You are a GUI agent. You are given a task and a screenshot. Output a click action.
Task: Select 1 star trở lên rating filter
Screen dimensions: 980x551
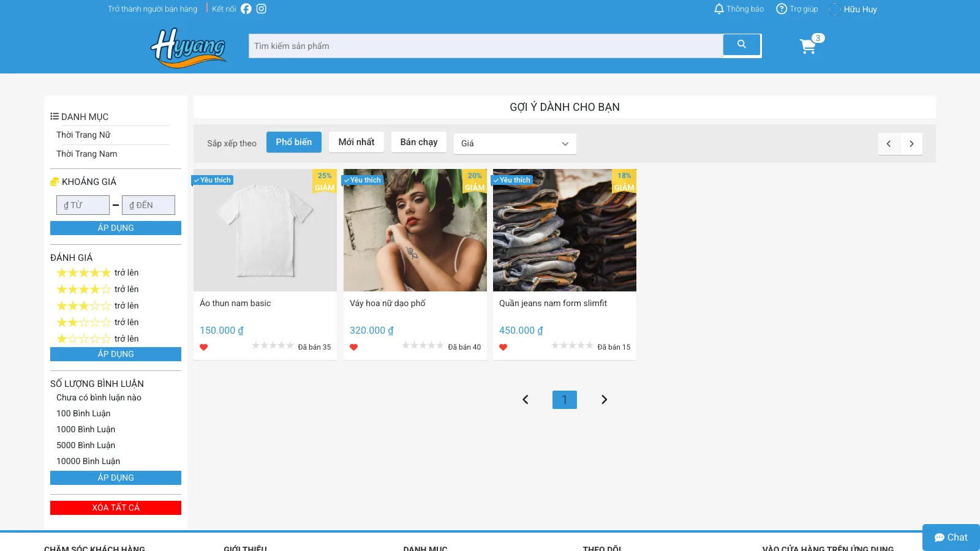coord(98,339)
